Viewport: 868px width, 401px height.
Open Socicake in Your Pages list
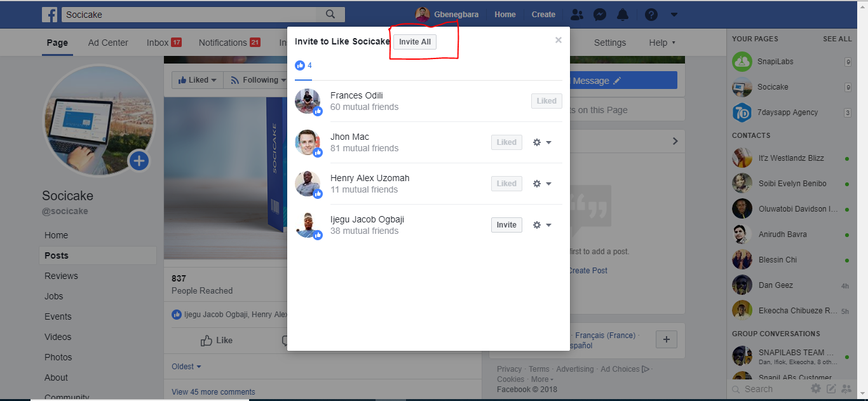pyautogui.click(x=792, y=87)
